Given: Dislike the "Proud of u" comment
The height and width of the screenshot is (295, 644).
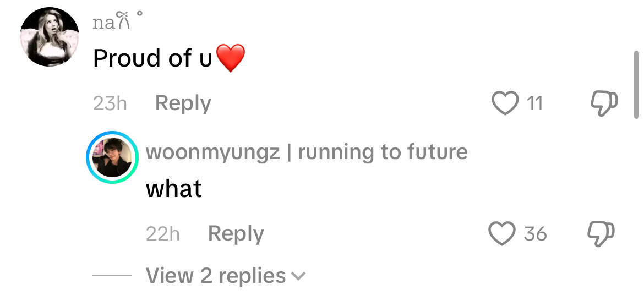Looking at the screenshot, I should point(604,103).
